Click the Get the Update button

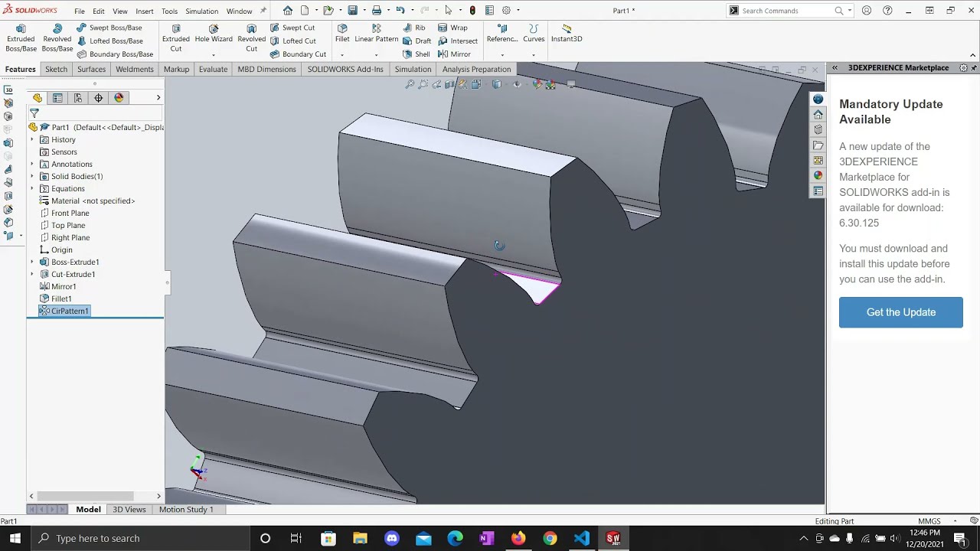pos(901,312)
